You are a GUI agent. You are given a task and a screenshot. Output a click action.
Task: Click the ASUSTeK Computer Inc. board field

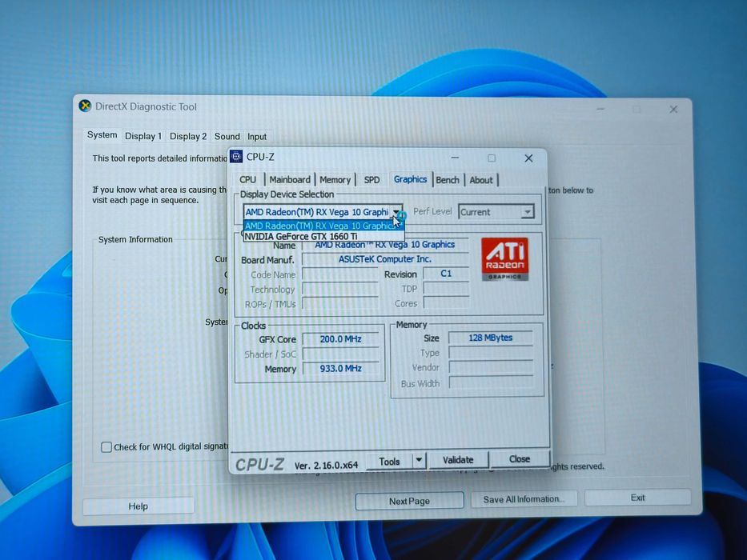click(x=385, y=259)
